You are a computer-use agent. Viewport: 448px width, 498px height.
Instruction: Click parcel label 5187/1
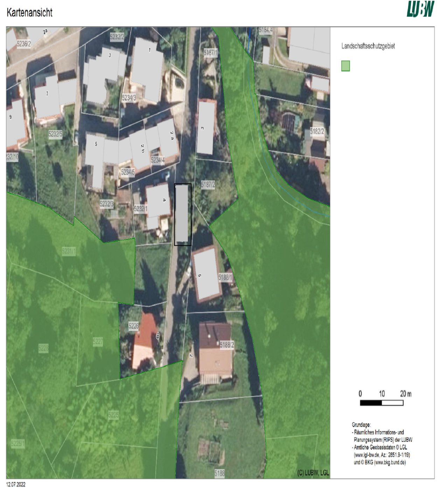click(x=210, y=52)
